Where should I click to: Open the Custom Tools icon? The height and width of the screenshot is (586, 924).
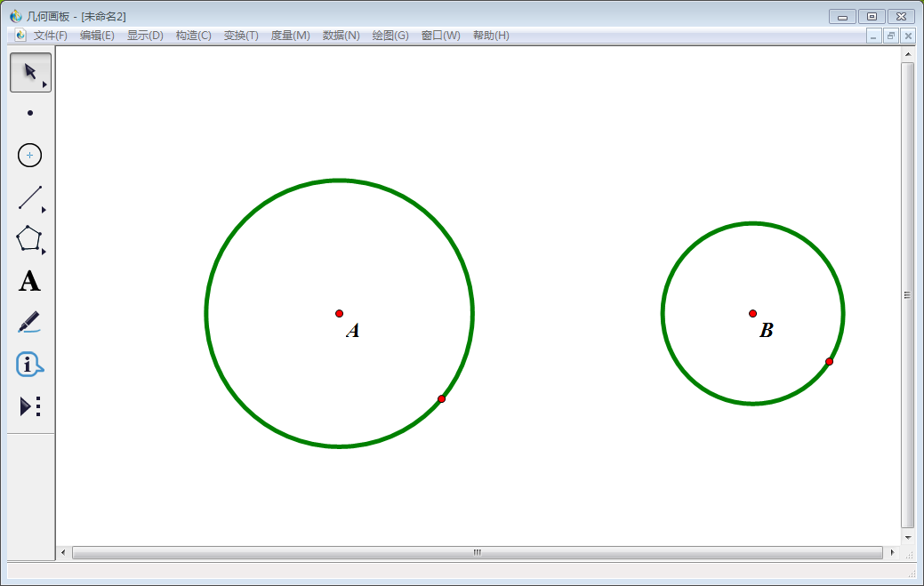(30, 406)
